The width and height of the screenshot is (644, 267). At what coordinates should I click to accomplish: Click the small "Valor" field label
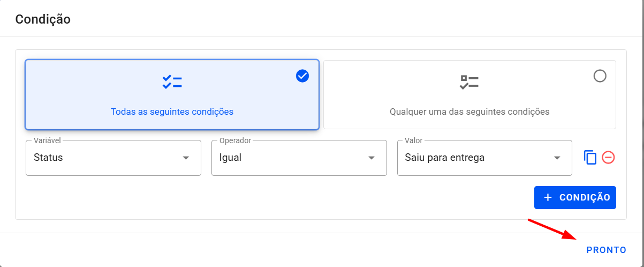pos(413,140)
